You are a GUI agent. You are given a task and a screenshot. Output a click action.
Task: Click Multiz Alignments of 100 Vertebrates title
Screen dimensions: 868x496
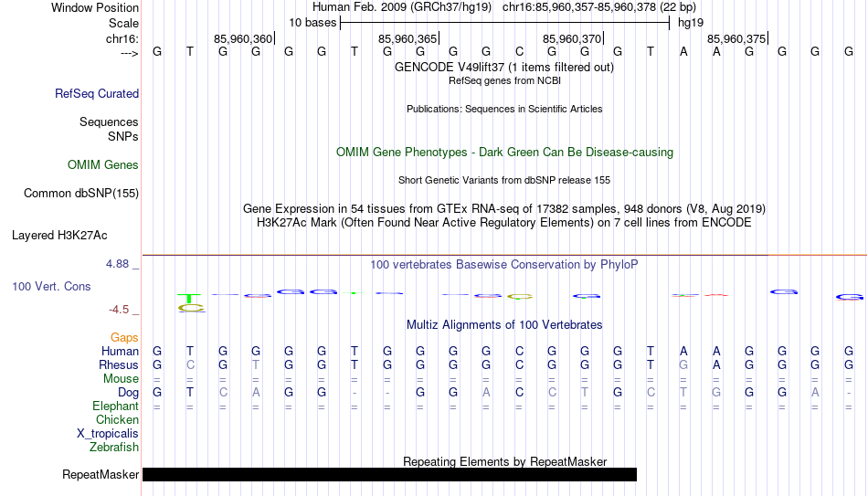504,325
